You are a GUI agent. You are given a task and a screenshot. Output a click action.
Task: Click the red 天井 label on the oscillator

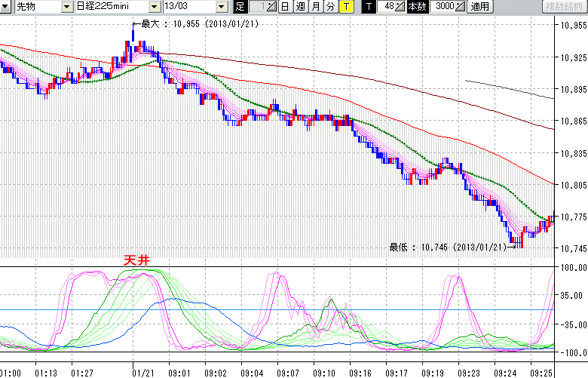point(138,260)
